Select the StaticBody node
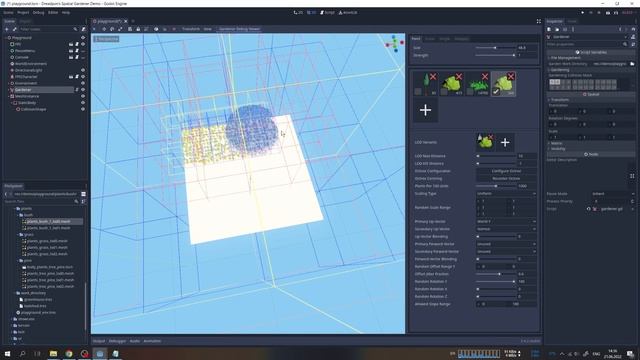The image size is (640, 360). [27, 103]
